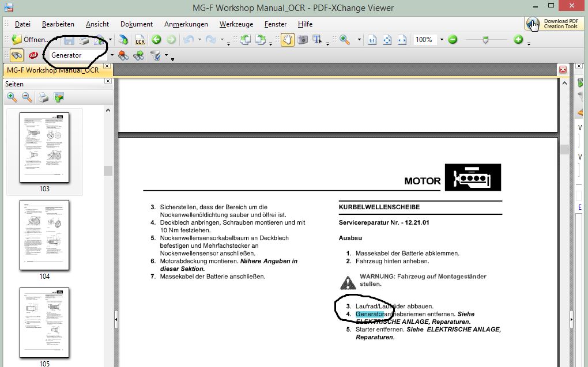Click the green Zoom Out minus button
This screenshot has width=588, height=367.
click(453, 40)
